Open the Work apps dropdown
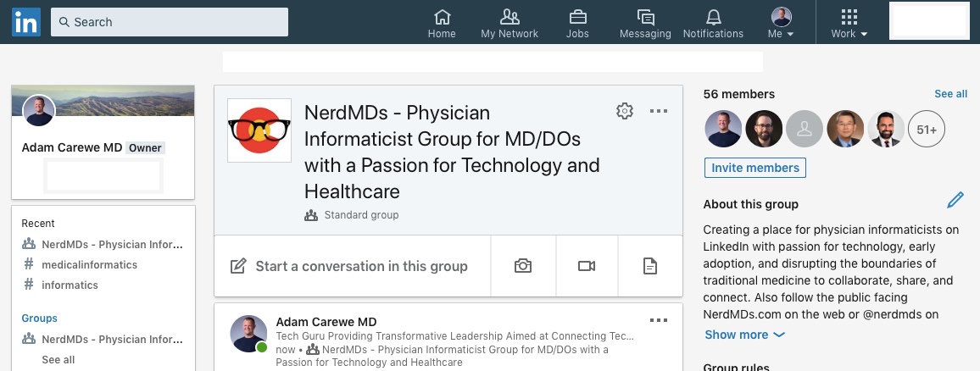The width and height of the screenshot is (980, 371). click(x=849, y=24)
